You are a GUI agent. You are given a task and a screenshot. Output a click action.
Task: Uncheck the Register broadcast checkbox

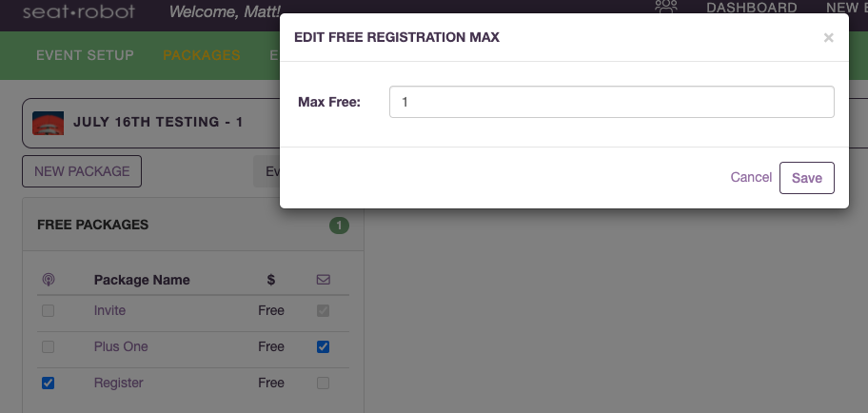(49, 383)
